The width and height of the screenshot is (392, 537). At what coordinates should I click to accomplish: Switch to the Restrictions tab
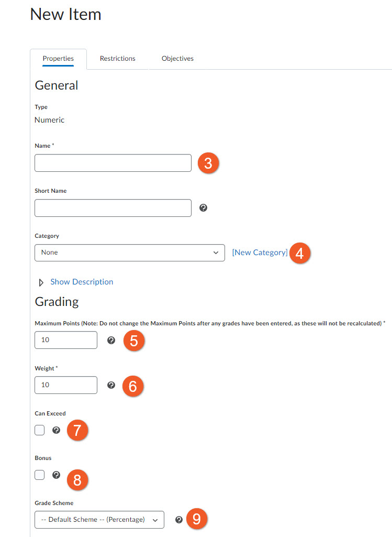pyautogui.click(x=118, y=59)
